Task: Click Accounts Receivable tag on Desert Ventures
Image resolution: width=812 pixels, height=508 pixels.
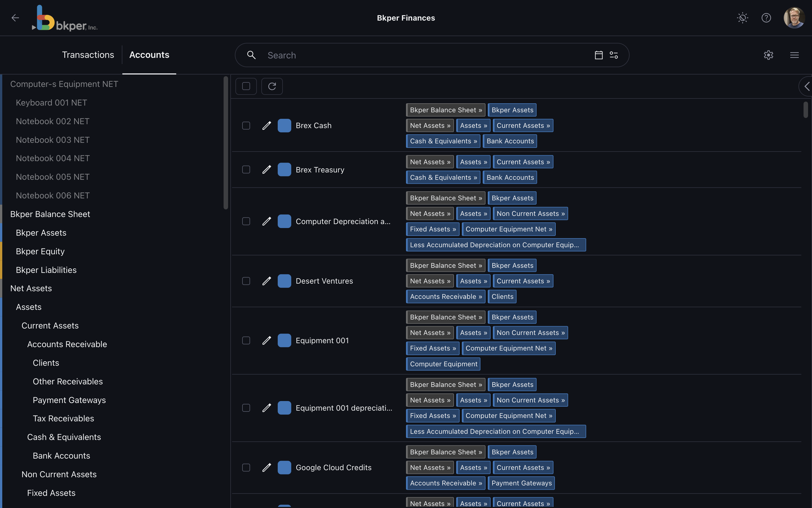Action: coord(445,297)
